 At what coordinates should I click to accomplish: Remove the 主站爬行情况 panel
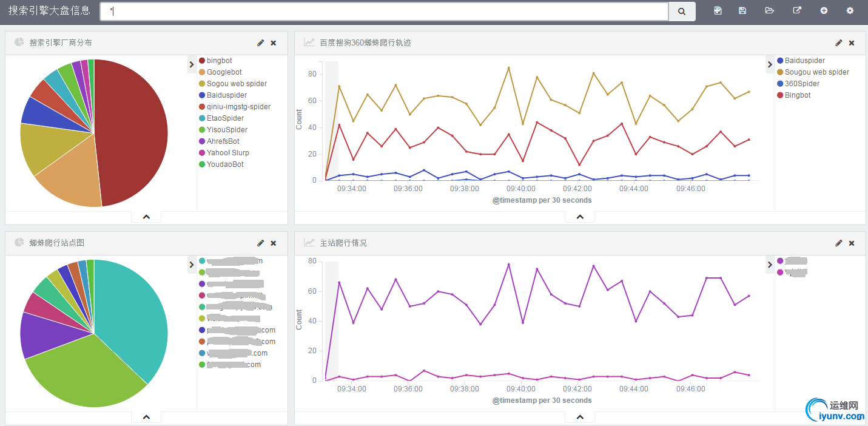click(x=852, y=243)
